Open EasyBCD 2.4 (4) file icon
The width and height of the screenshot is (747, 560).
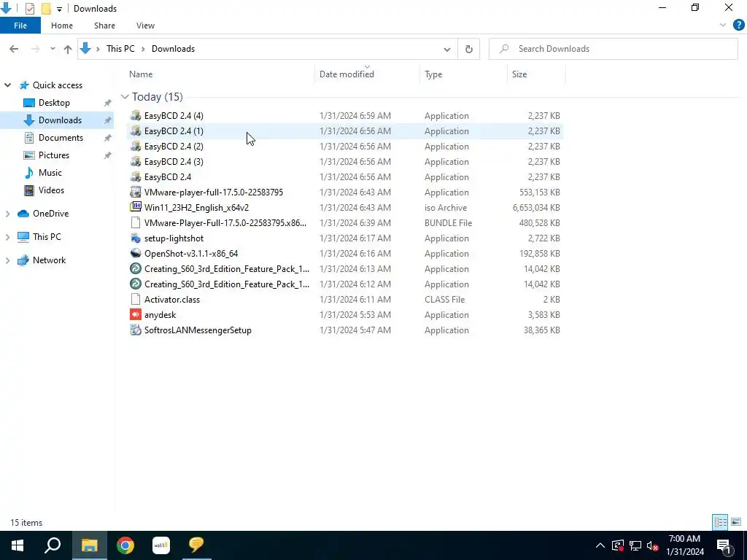136,116
